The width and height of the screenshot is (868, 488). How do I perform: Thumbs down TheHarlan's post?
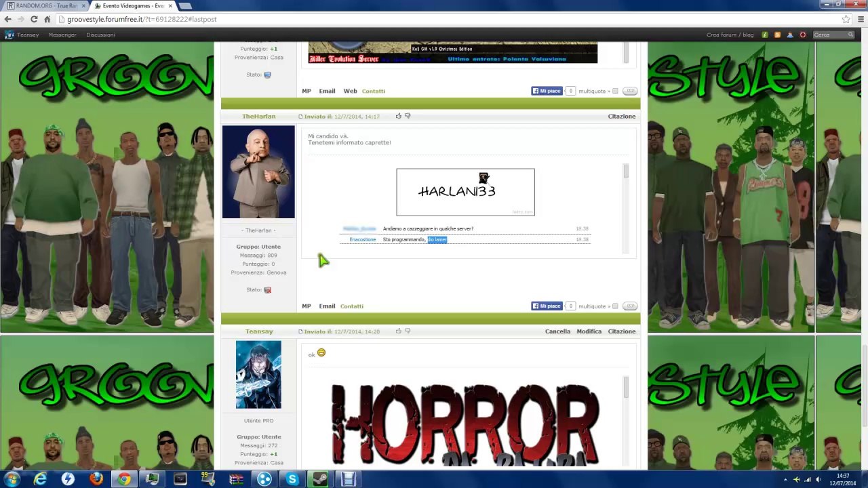coord(408,116)
